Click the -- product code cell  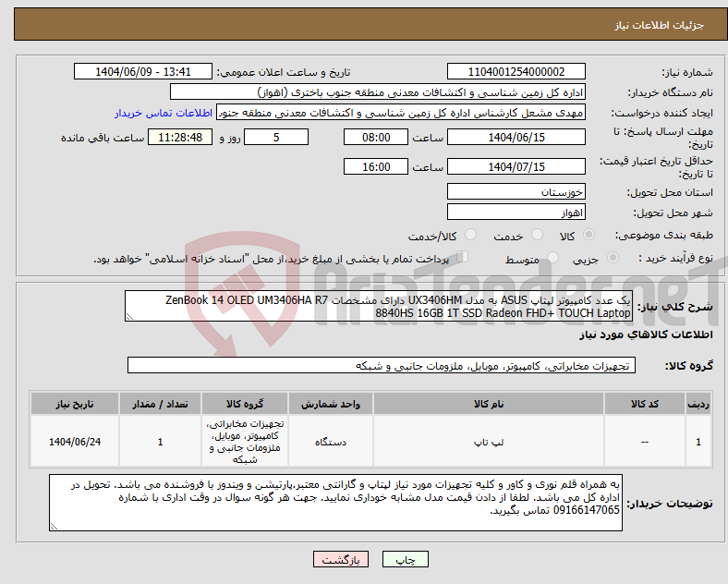[x=645, y=442]
